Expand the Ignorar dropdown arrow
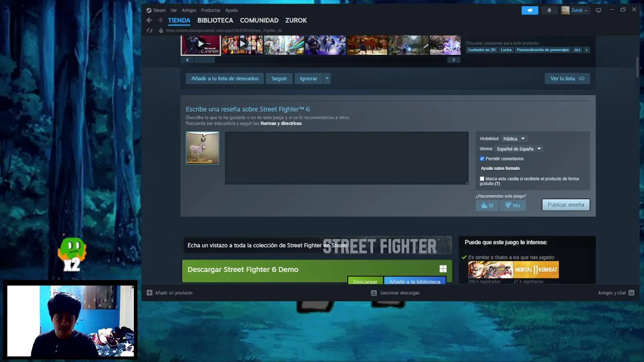The height and width of the screenshot is (362, 644). (327, 78)
